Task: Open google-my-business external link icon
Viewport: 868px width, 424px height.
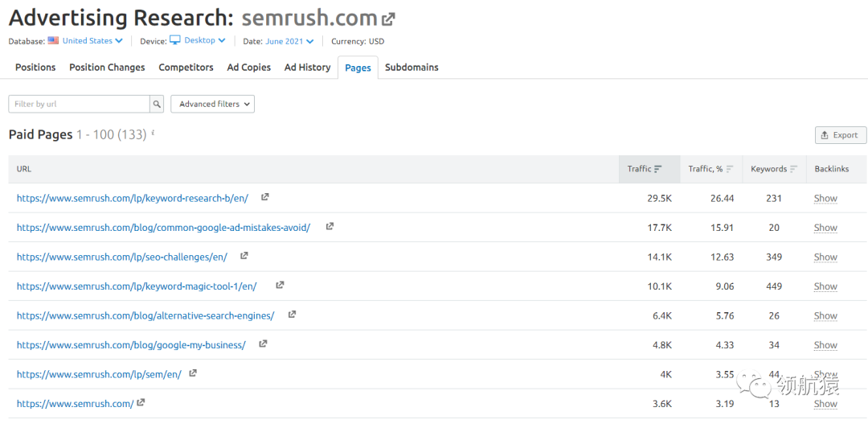Action: [x=263, y=344]
